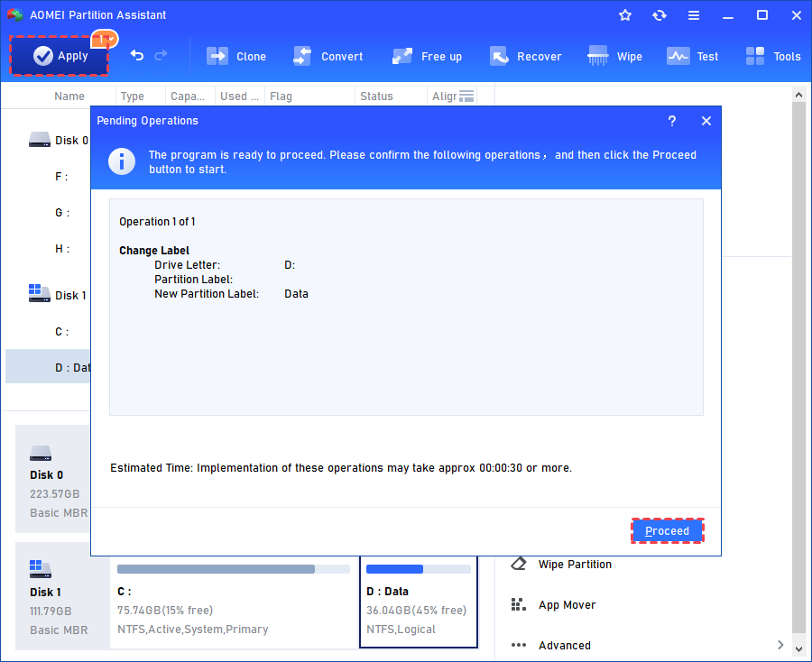Open the Clone tool menu
This screenshot has width=812, height=662.
point(236,57)
